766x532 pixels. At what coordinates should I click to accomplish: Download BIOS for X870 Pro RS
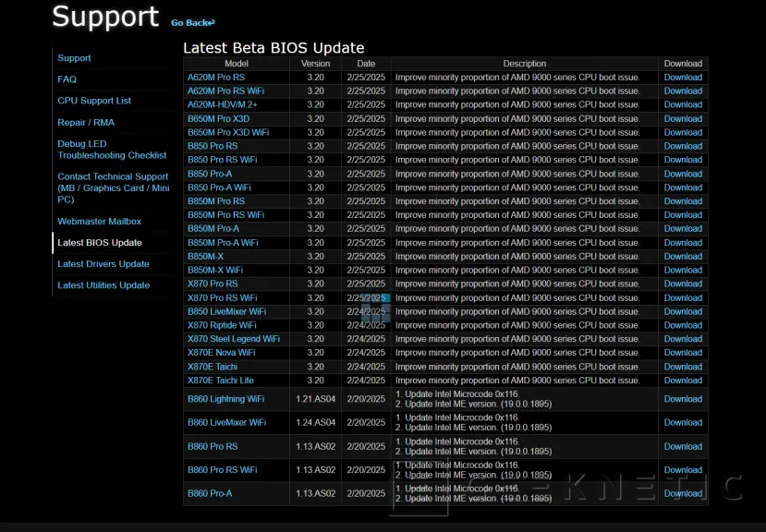683,284
